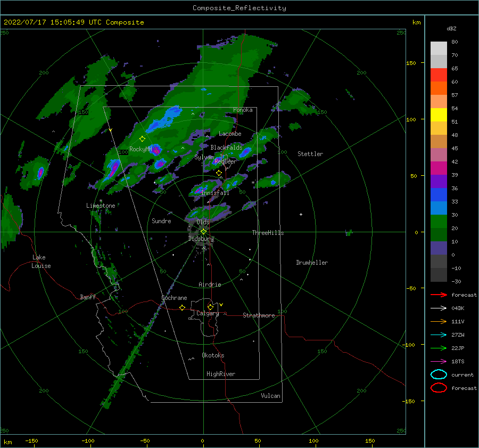Viewport: 479px width, 448px height.
Task: Pick the 20 dBZ green color swatch
Action: tap(439, 222)
